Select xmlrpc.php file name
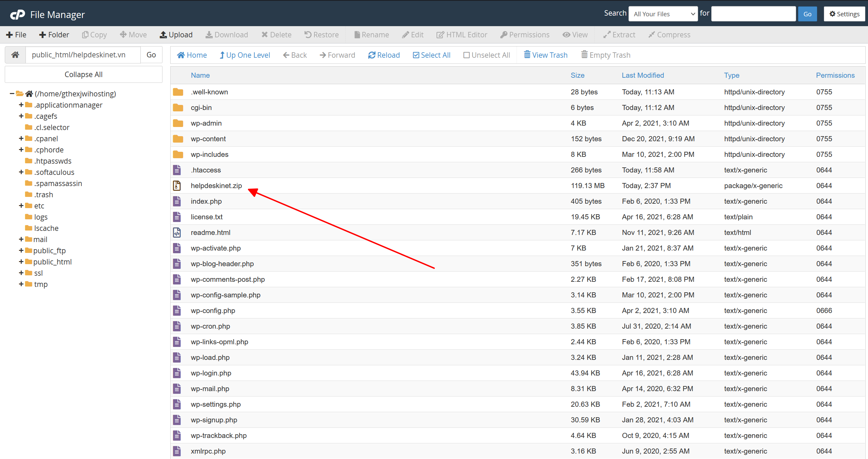This screenshot has height=459, width=868. [208, 451]
